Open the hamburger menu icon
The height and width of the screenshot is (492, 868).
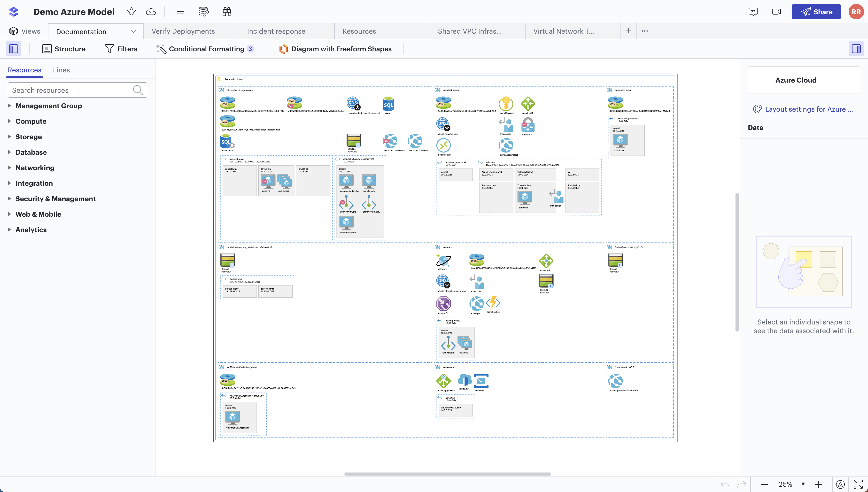(180, 12)
